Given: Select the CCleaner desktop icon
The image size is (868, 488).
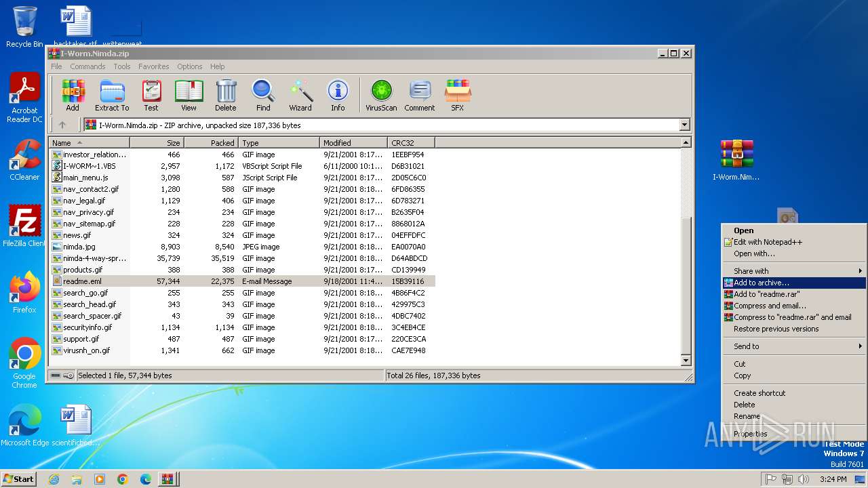Looking at the screenshot, I should [24, 160].
